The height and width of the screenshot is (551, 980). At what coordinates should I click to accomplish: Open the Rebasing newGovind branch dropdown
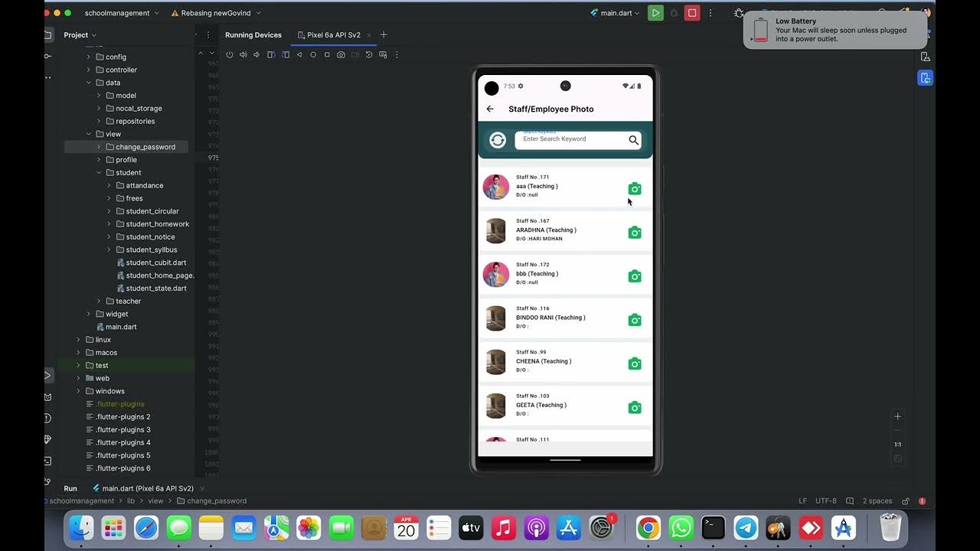216,13
